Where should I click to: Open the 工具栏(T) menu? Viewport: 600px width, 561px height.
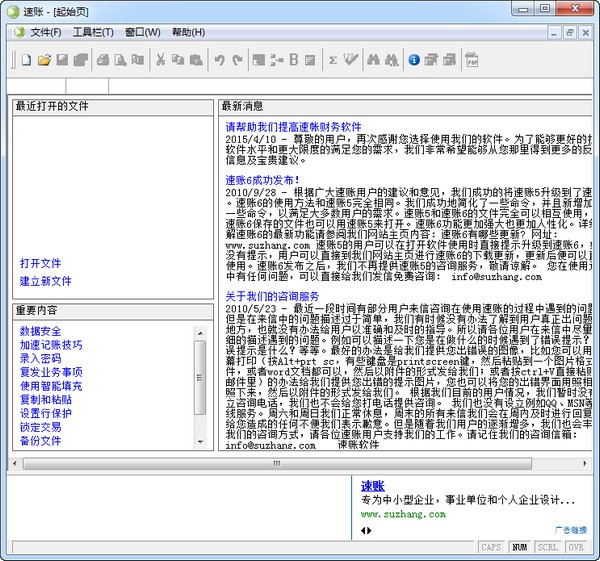94,32
